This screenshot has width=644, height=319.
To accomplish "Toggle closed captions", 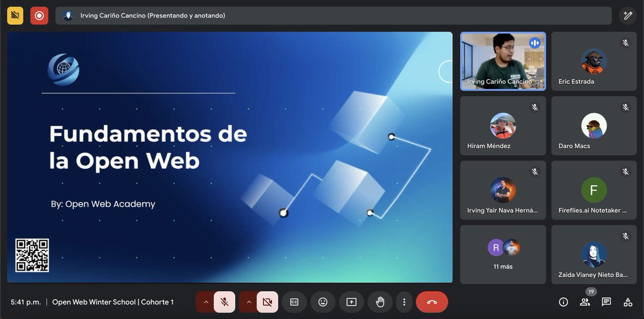I will (294, 302).
